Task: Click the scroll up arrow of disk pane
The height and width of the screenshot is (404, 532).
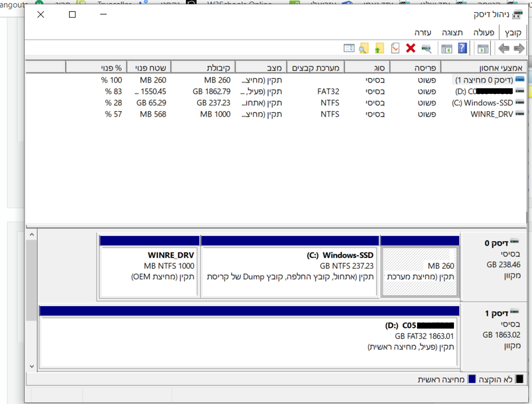Action: point(31,235)
